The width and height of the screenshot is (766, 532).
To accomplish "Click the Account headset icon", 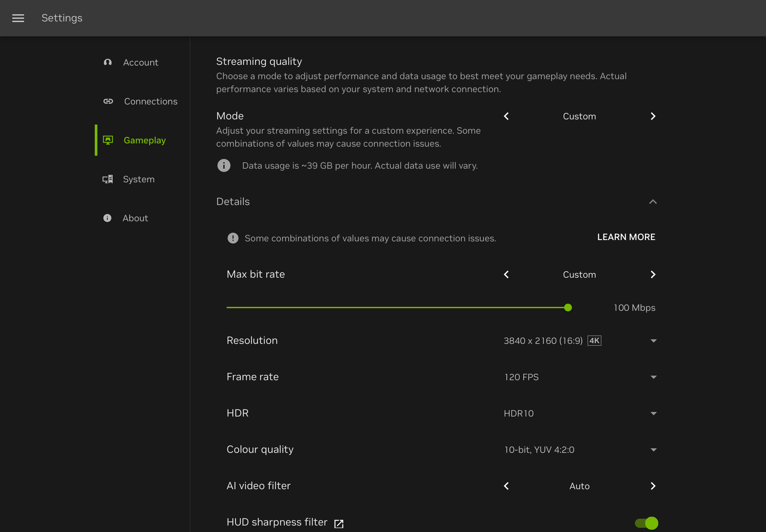I will [x=108, y=62].
